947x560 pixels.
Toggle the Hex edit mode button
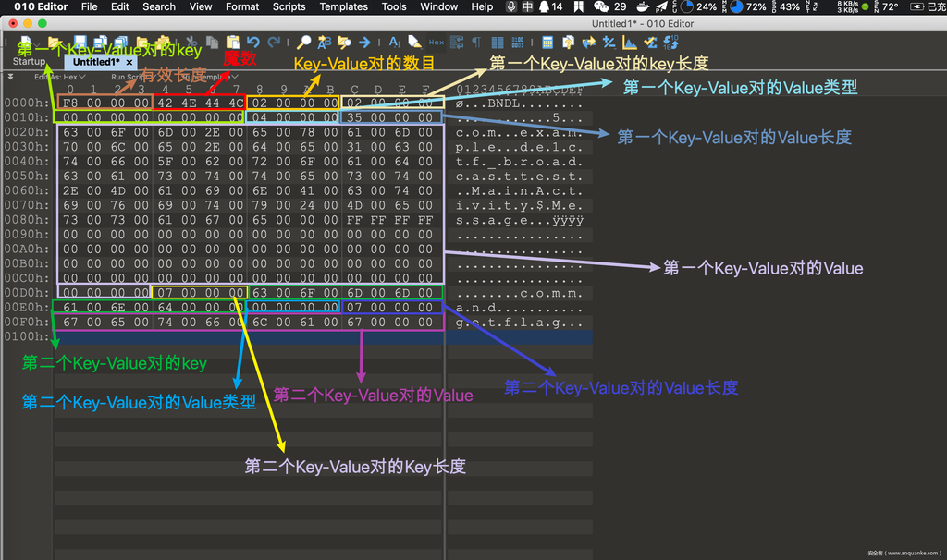pyautogui.click(x=436, y=43)
